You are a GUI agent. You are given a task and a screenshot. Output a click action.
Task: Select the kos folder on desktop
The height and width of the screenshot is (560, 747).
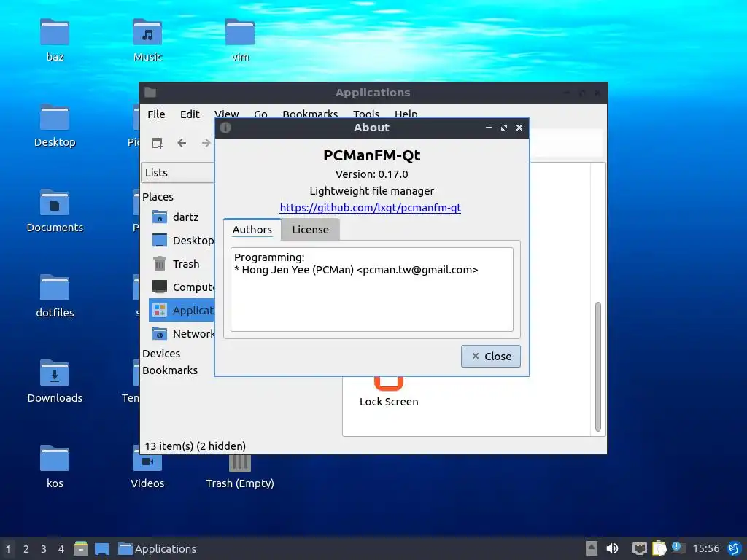coord(55,467)
